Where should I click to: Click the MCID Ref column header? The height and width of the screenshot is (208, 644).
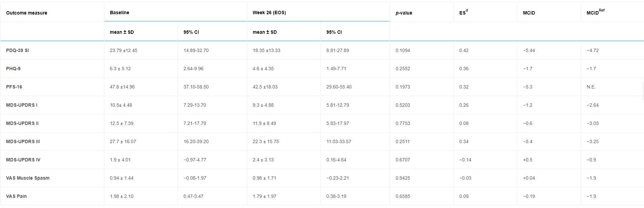[x=595, y=12]
